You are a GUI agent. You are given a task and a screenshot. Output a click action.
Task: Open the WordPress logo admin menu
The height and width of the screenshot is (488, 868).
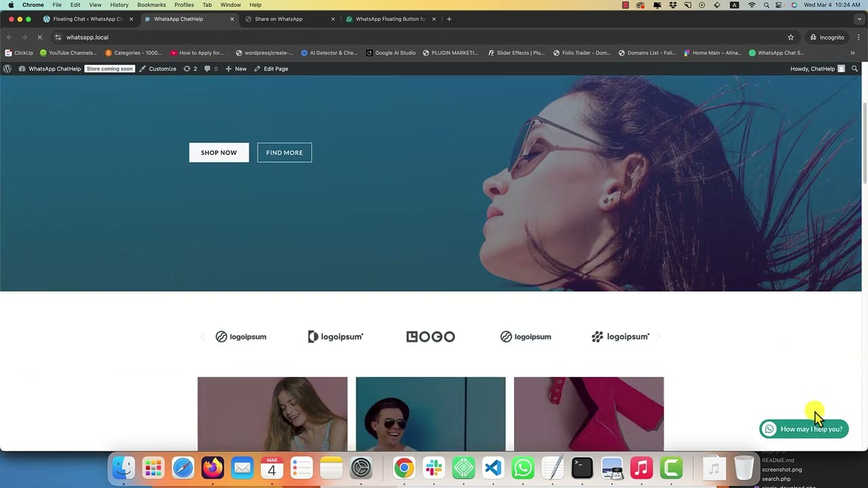coord(7,68)
